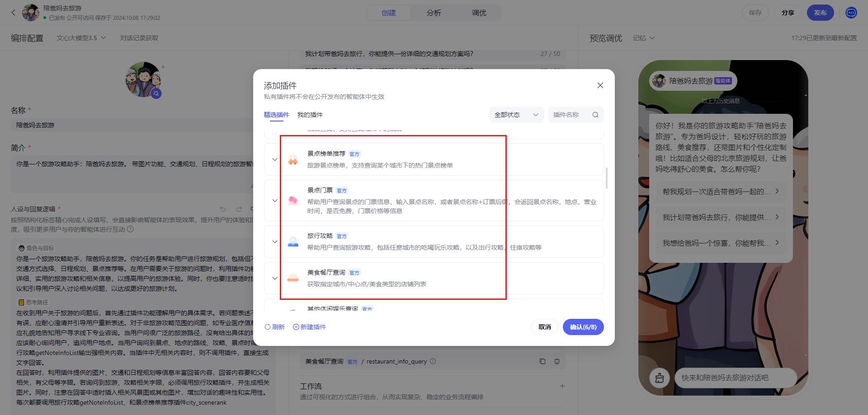This screenshot has height=415, width=868.
Task: Switch to the 精选插件 tab
Action: 276,115
